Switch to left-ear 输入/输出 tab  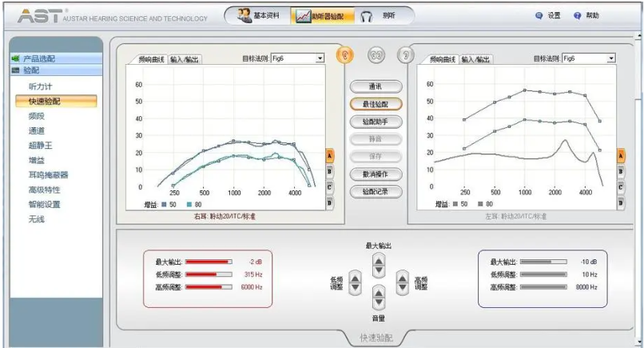pos(475,60)
